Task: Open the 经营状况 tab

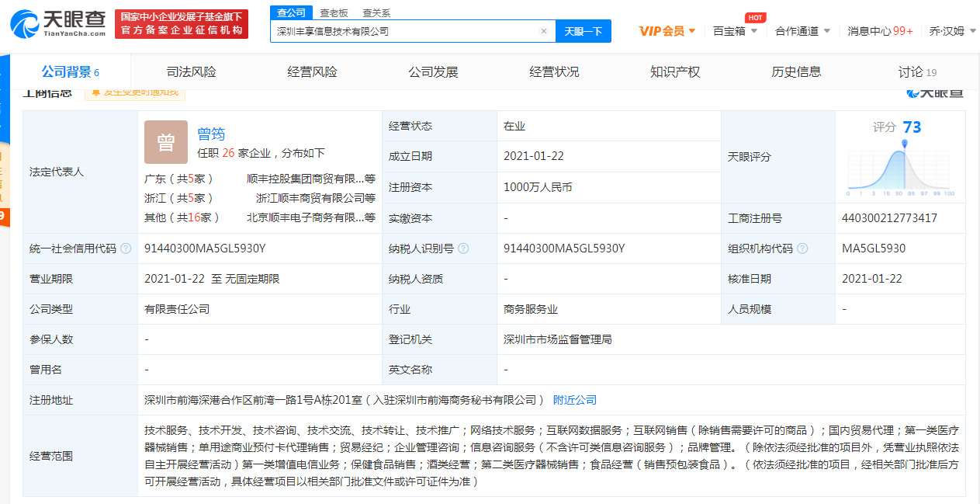Action: [555, 72]
